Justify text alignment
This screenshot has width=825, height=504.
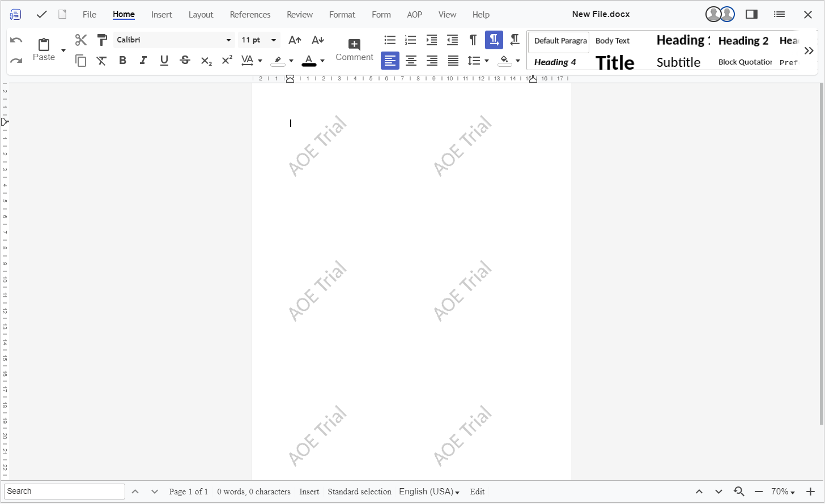click(x=453, y=61)
